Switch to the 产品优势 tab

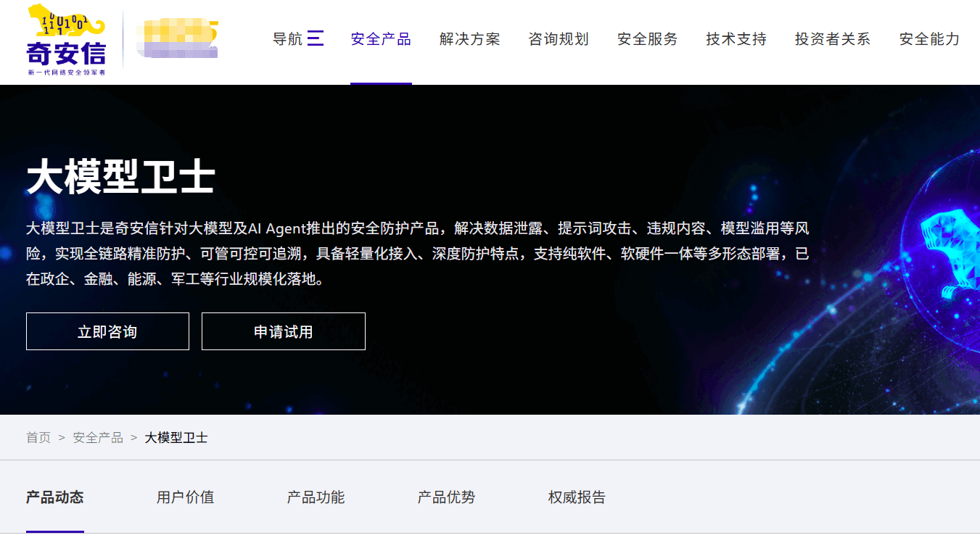(x=447, y=497)
